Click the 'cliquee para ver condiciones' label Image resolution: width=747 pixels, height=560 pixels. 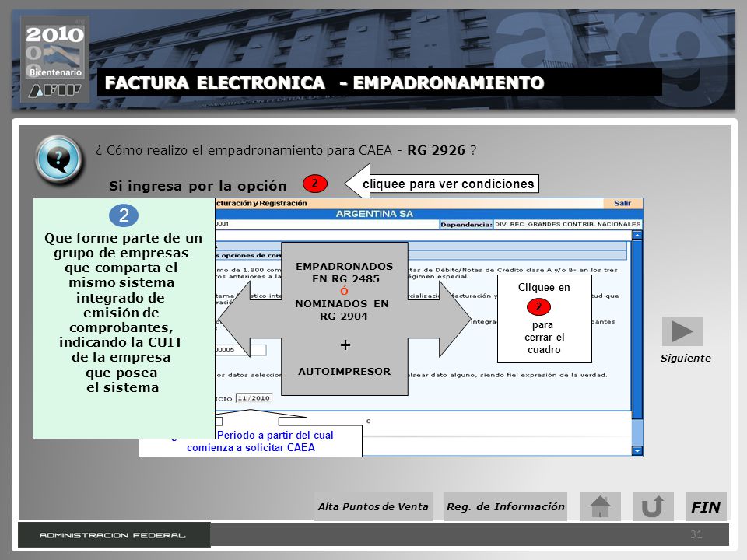(x=448, y=184)
